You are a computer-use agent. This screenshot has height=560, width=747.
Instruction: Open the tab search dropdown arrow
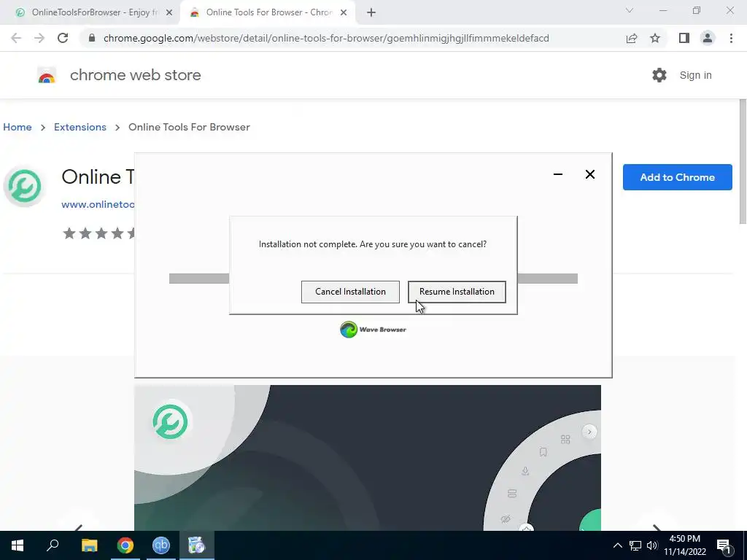click(630, 10)
